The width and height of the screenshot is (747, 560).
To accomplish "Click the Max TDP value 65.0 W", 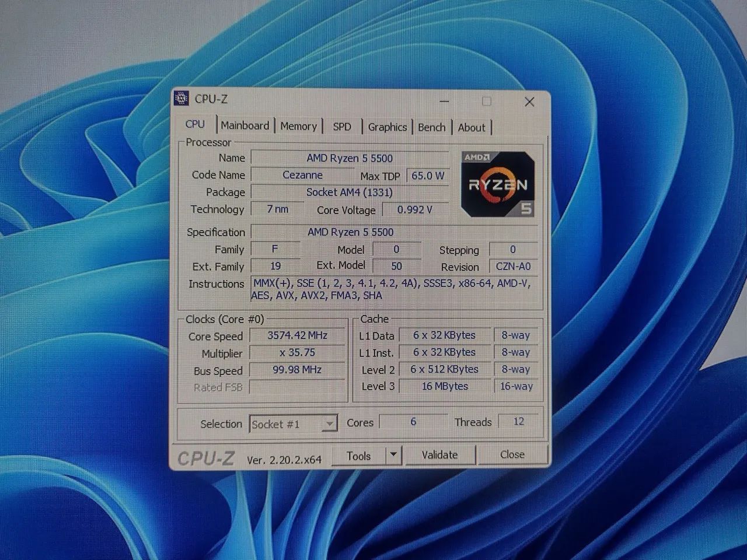I will click(427, 176).
